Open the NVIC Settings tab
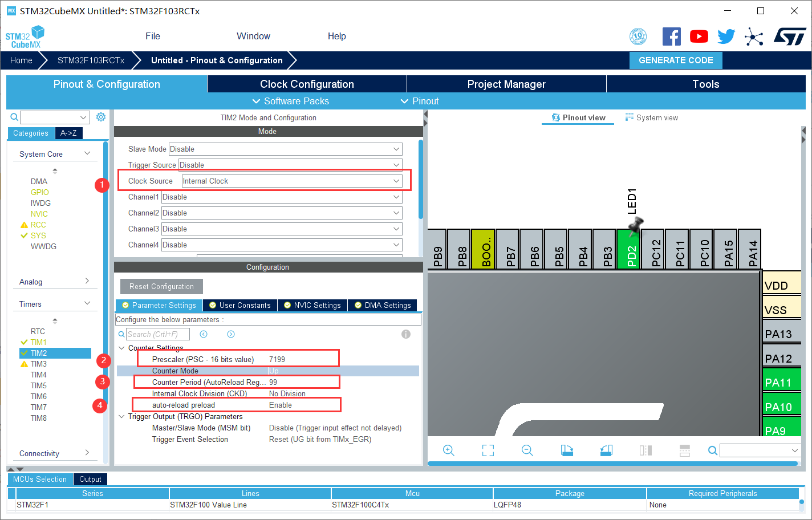Screen dimensions: 812x520 tap(312, 305)
